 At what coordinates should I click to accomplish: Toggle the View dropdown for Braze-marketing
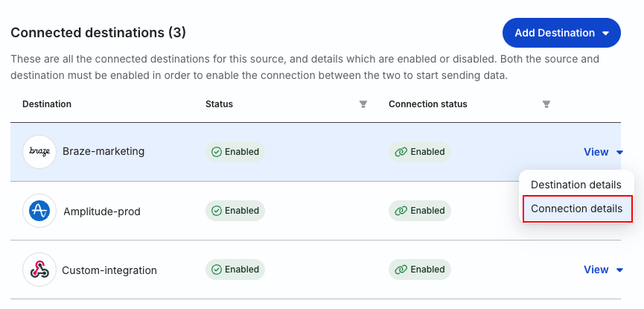(x=603, y=152)
